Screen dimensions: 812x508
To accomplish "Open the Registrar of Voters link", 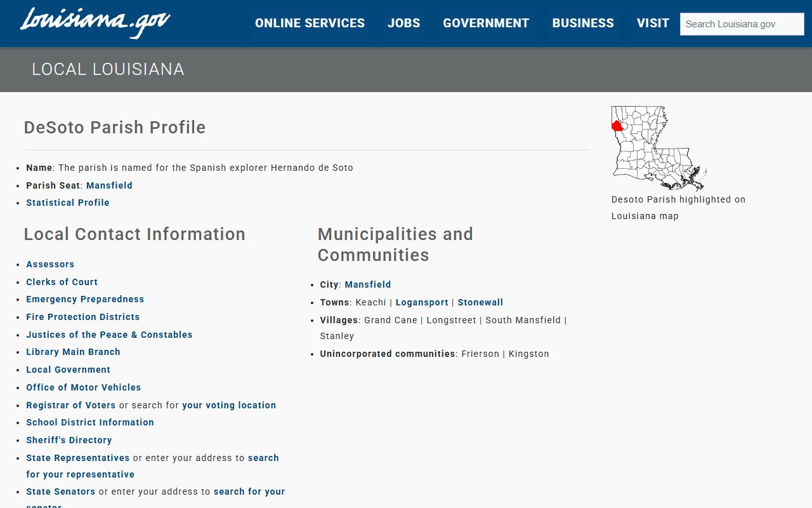I will tap(71, 405).
